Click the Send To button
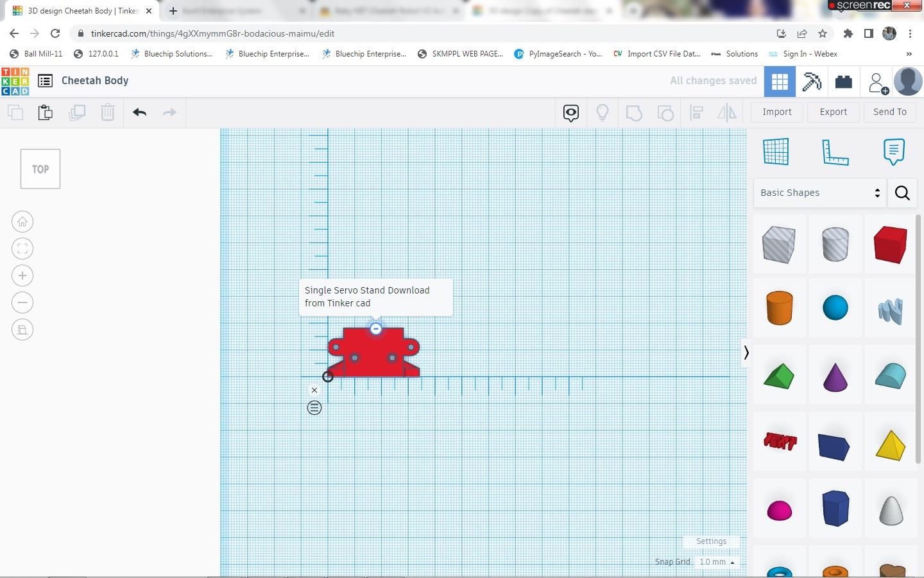Image resolution: width=924 pixels, height=578 pixels. (890, 112)
